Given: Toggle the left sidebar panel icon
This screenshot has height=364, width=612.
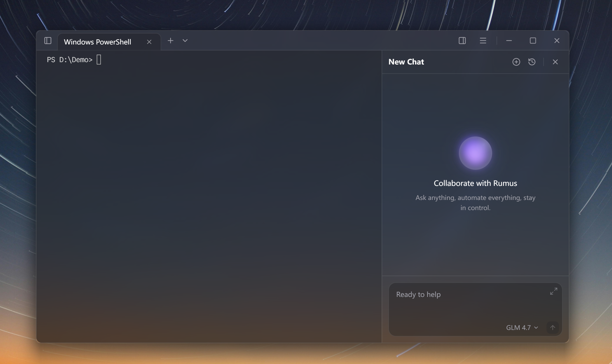Looking at the screenshot, I should click(48, 41).
